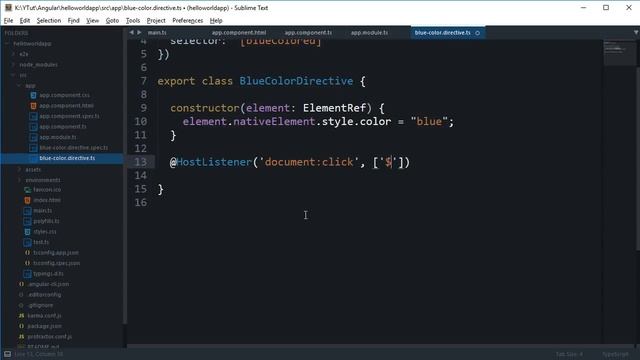Open the View menu

tap(93, 20)
